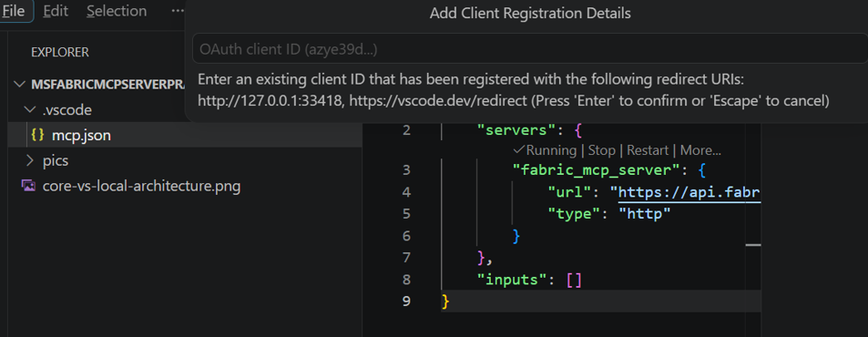This screenshot has height=337, width=868.
Task: Click Restart on the MCP server
Action: tap(648, 150)
